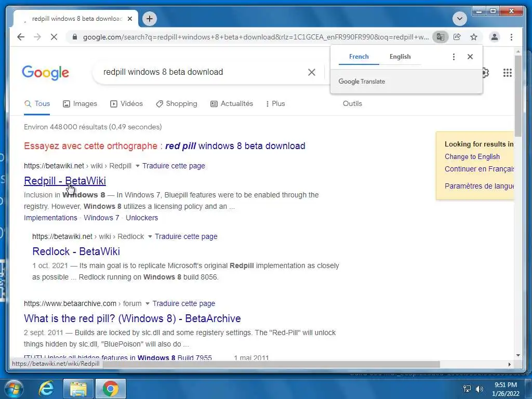Open the Chrome three-dot main menu
This screenshot has height=399, width=532.
pos(511,37)
